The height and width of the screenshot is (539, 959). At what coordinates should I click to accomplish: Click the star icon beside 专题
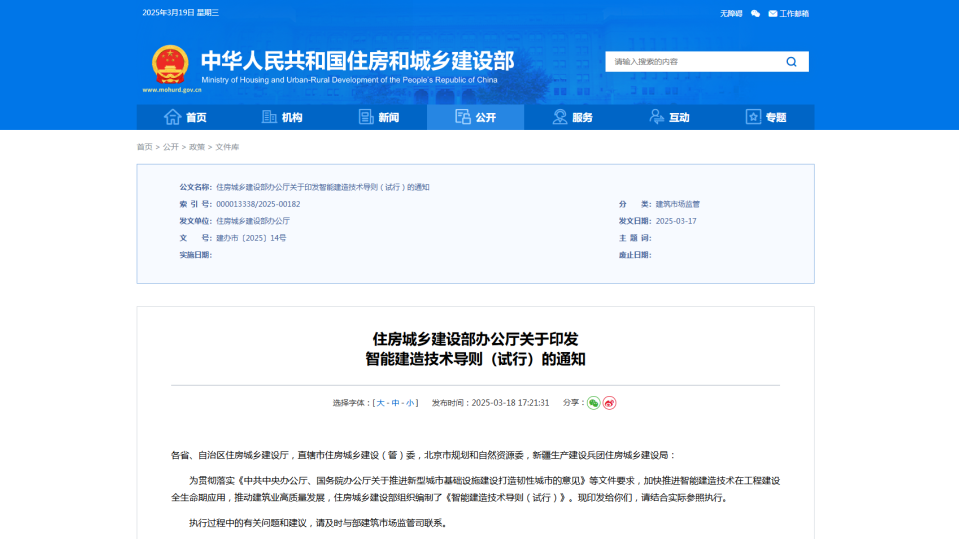click(753, 117)
